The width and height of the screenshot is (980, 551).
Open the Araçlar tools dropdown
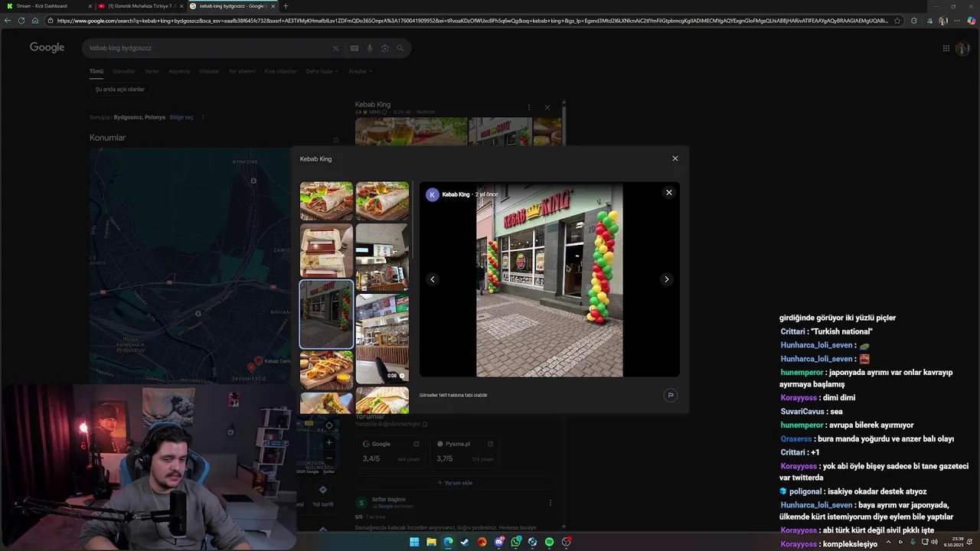360,71
